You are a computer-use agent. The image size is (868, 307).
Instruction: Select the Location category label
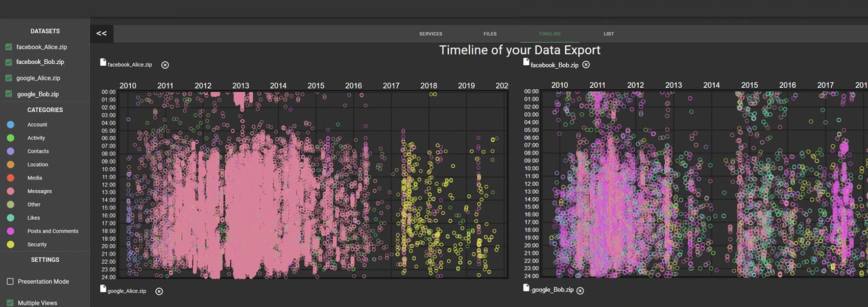[x=38, y=165]
